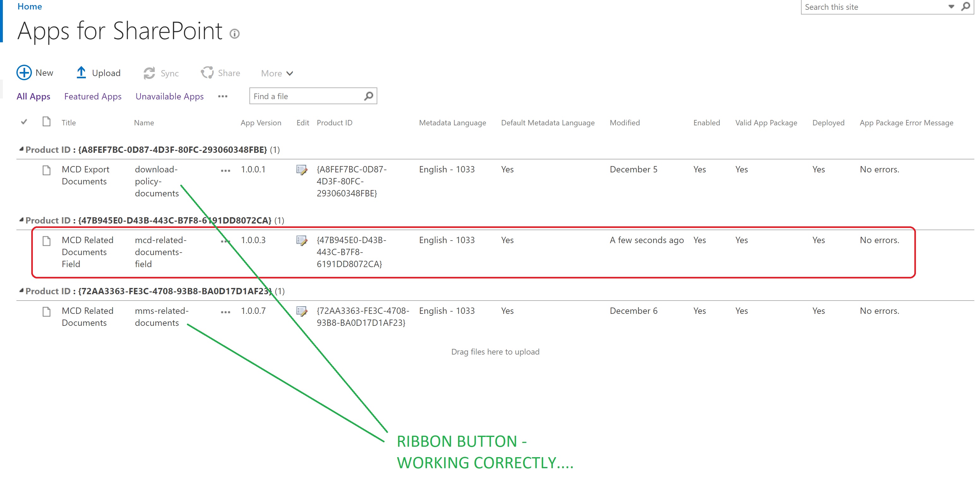This screenshot has width=980, height=478.
Task: Open the Unavailable Apps view
Action: pos(169,96)
